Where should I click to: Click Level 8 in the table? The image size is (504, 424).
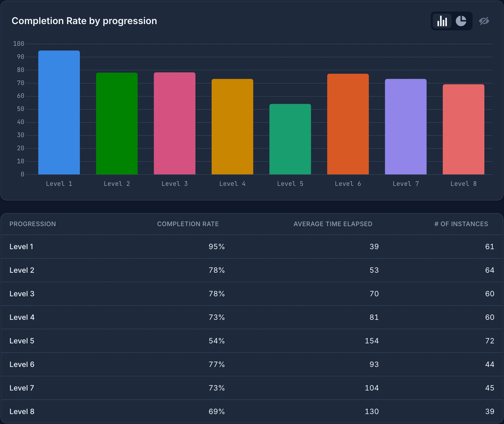point(22,411)
